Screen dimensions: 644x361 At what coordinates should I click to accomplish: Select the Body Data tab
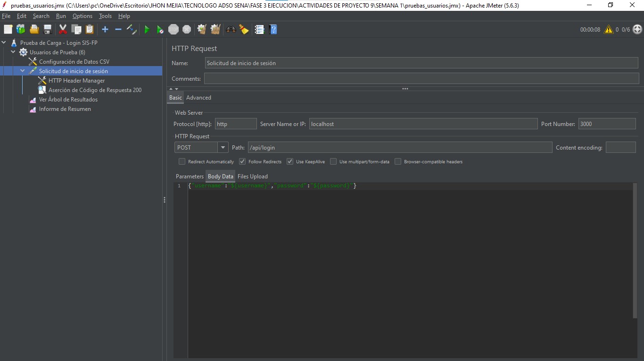tap(221, 176)
